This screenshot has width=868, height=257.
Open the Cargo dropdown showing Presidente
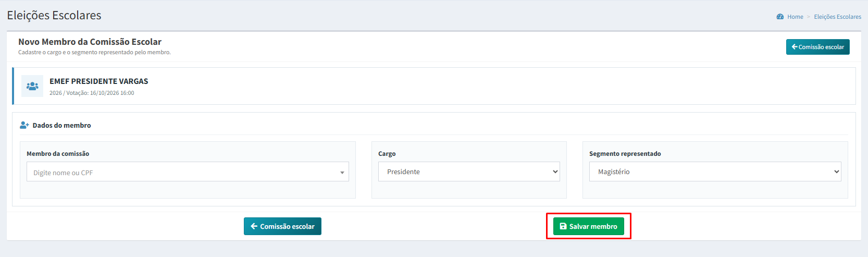[469, 172]
